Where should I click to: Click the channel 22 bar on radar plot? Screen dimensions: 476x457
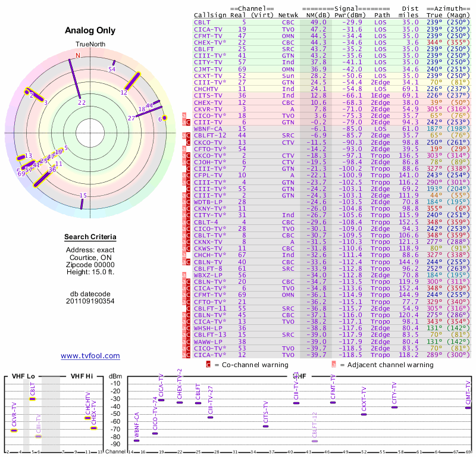click(75, 79)
